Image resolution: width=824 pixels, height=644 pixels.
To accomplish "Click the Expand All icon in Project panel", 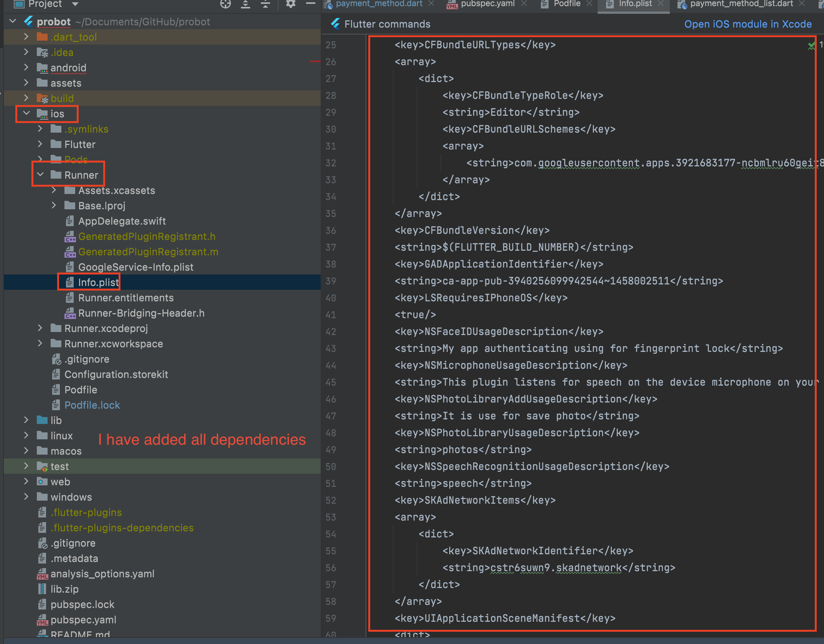I will point(246,4).
